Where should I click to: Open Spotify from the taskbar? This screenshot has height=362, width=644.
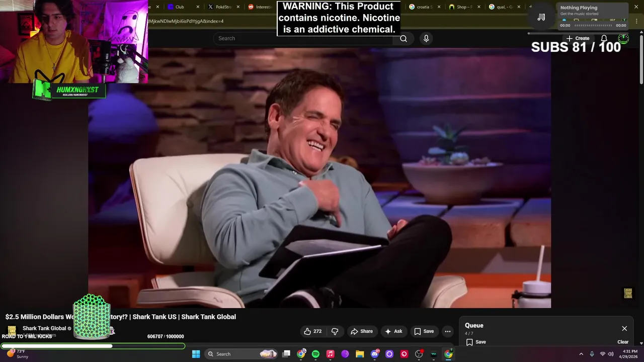click(315, 354)
